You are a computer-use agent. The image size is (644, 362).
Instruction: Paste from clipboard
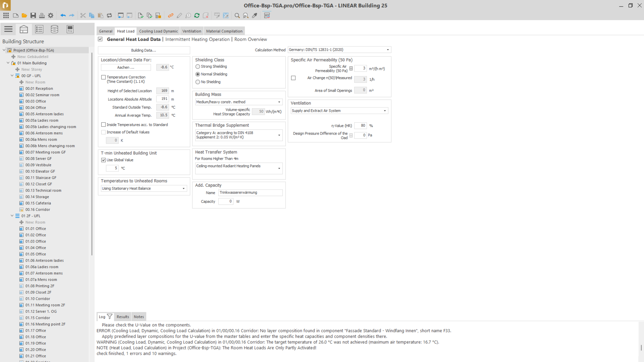point(100,16)
